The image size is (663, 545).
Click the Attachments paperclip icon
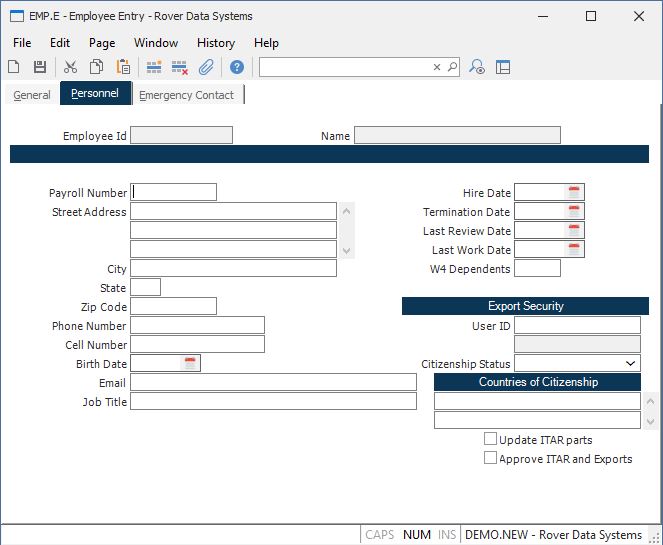(x=206, y=67)
